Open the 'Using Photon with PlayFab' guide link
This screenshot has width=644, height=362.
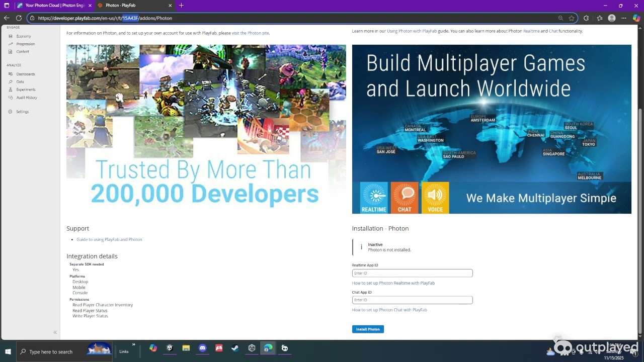412,31
